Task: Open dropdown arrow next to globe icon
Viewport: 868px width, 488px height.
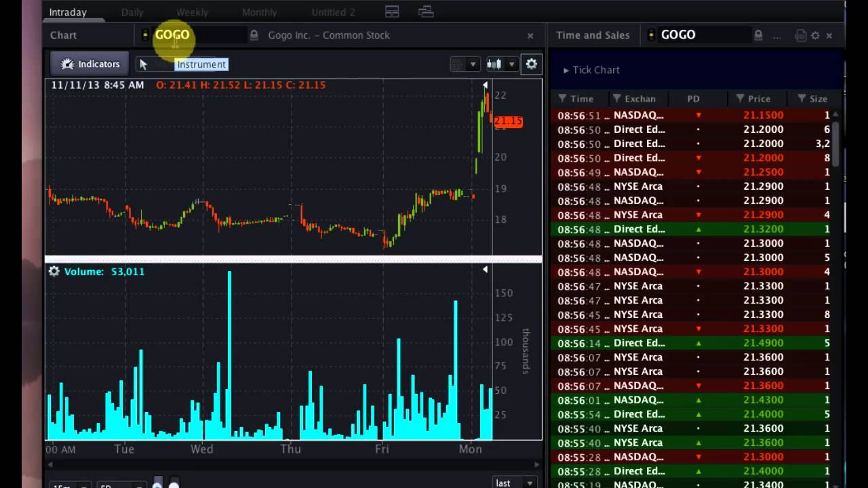Action: coord(473,64)
